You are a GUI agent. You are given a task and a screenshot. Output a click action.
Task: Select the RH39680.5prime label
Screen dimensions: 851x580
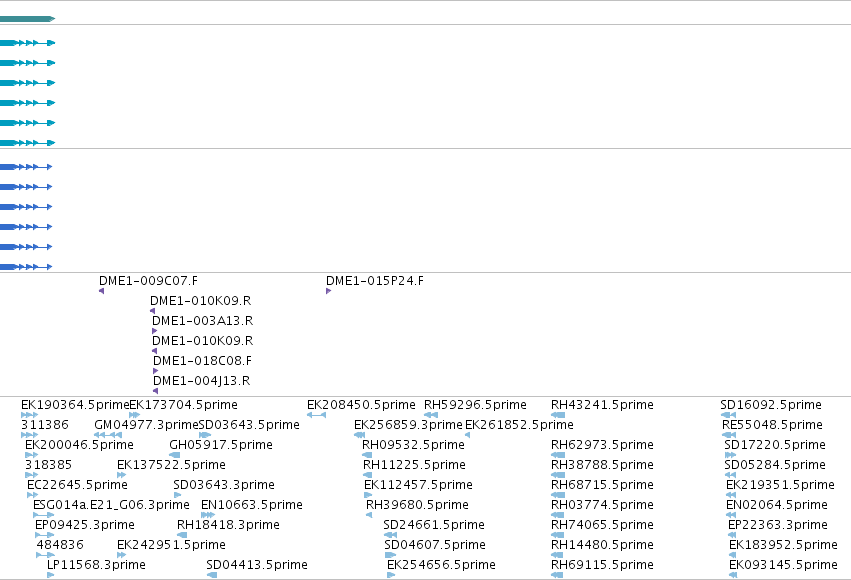point(417,505)
